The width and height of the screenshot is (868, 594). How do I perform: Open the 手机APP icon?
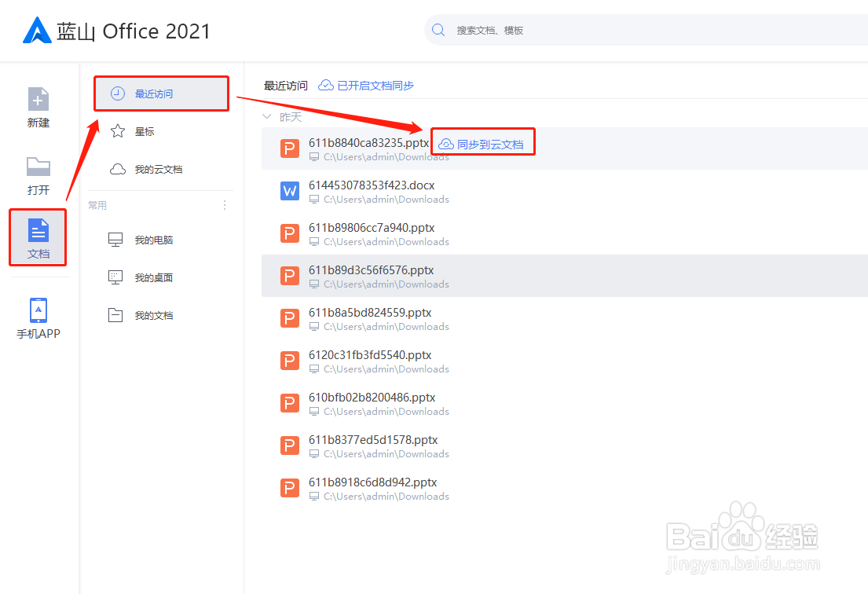click(38, 310)
